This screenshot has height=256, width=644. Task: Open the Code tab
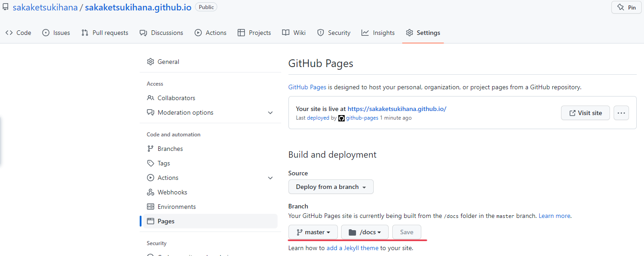[x=18, y=33]
